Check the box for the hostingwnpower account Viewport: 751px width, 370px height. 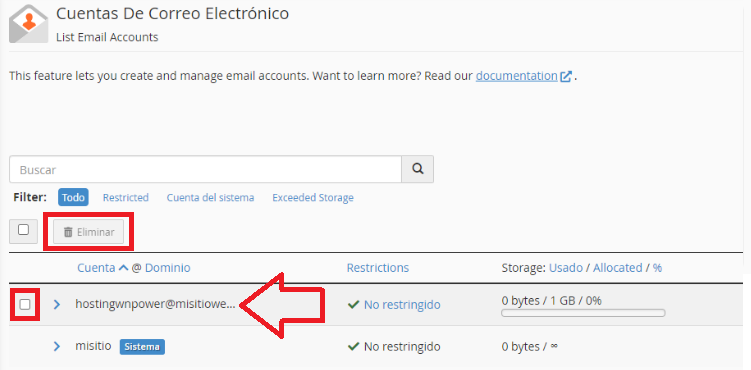(x=25, y=304)
